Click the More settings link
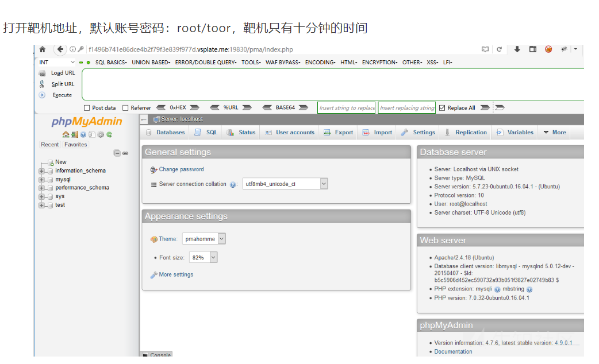The image size is (599, 364). 176,274
